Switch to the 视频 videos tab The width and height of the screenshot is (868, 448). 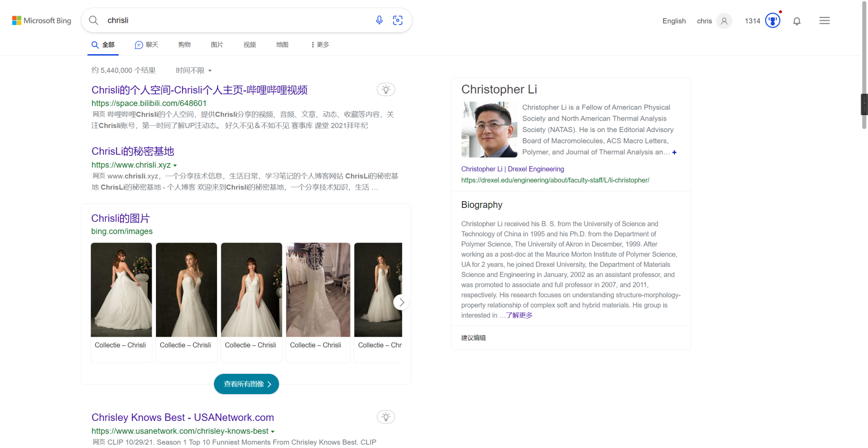[250, 44]
